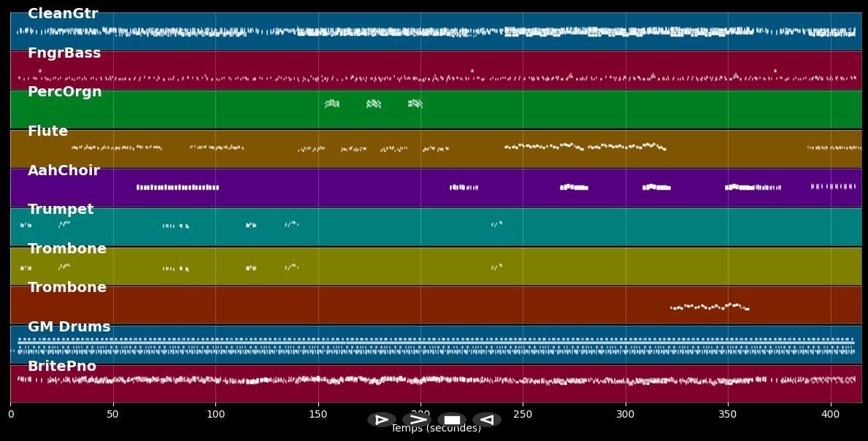Image resolution: width=868 pixels, height=441 pixels.
Task: Select the GM Drums track label
Action: (x=69, y=327)
